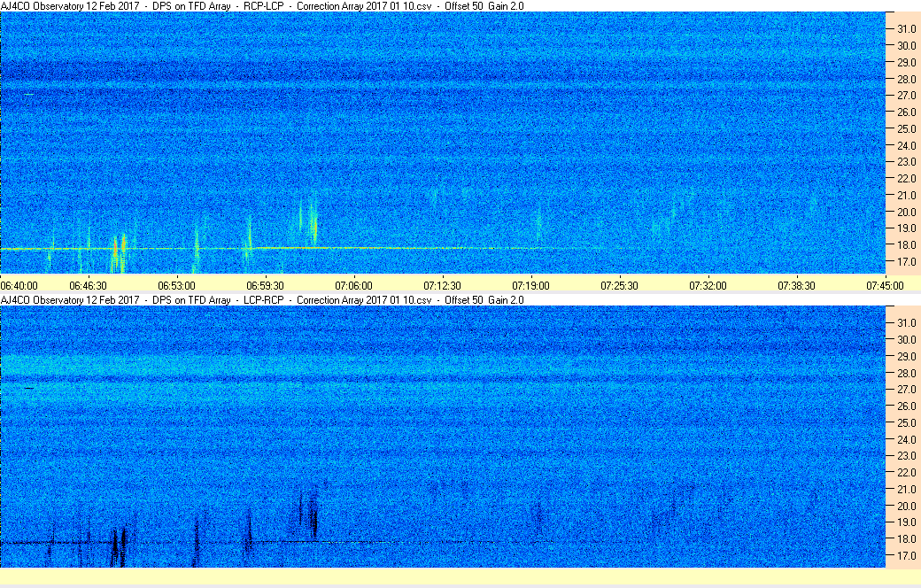Select 'AJ4CO Observatory 12 Feb 2017' in LCP-RCP title
This screenshot has height=588, width=921.
70,300
